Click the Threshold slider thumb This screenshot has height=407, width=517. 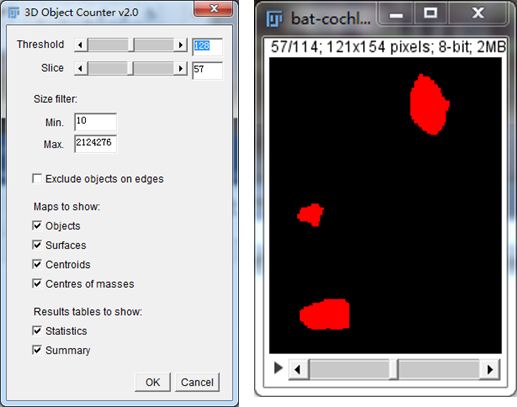131,45
